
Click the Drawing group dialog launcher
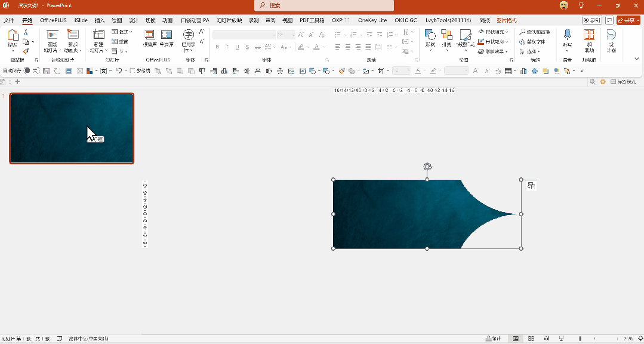[x=511, y=60]
